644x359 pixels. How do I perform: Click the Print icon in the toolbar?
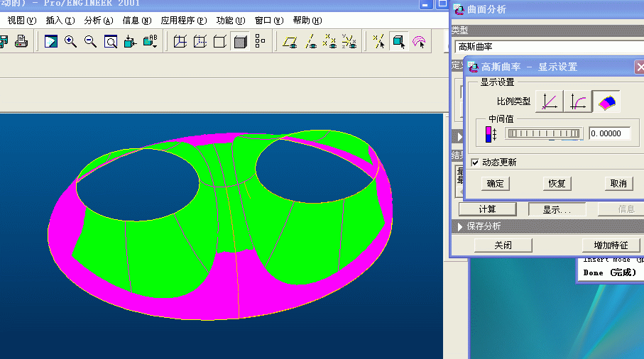click(x=21, y=41)
